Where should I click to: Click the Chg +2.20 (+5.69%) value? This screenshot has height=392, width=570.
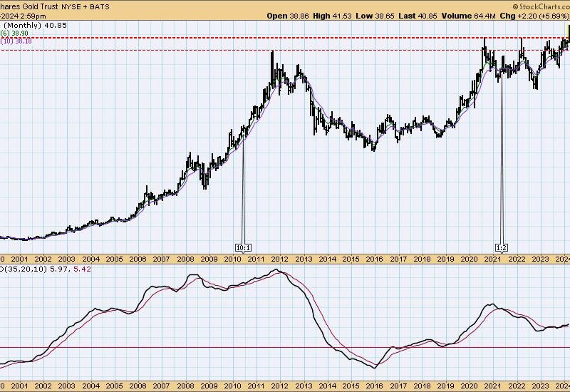pyautogui.click(x=534, y=16)
